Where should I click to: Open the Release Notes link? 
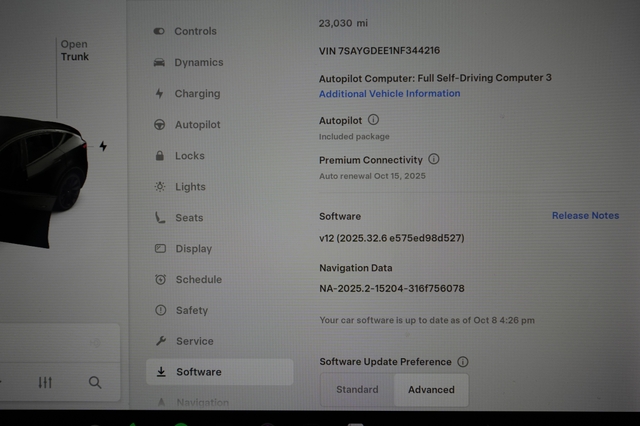pos(585,215)
